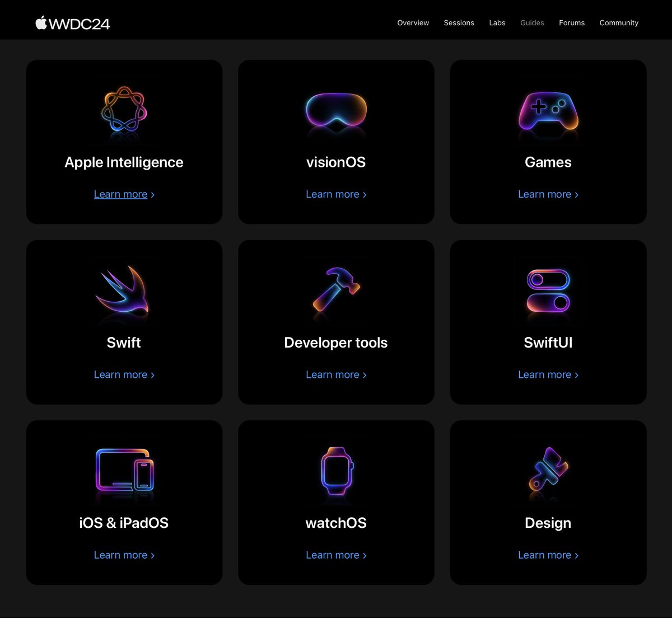This screenshot has height=618, width=672.
Task: Go to the Sessions page
Action: pos(459,23)
